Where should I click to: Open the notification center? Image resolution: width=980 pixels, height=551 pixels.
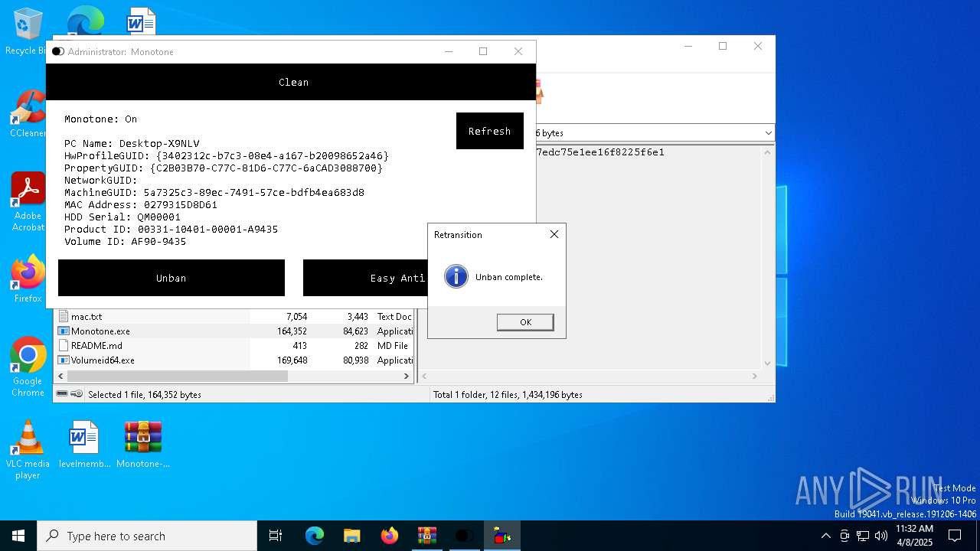[955, 536]
